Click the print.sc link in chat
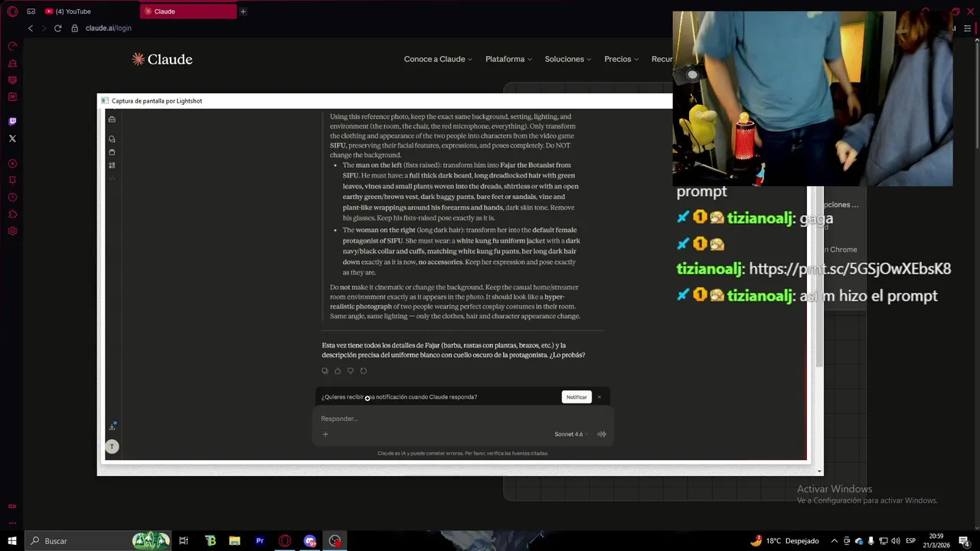The width and height of the screenshot is (980, 551). click(x=850, y=269)
